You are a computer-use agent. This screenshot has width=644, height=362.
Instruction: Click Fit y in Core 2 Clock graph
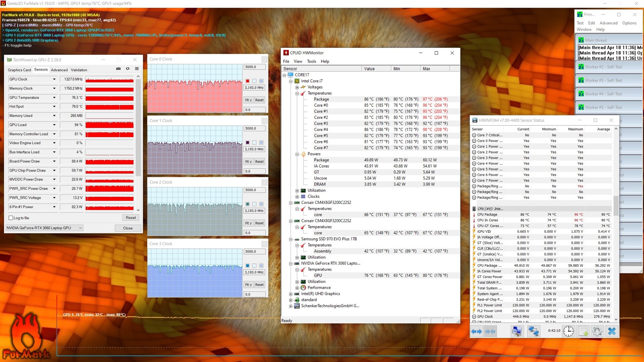tap(248, 223)
